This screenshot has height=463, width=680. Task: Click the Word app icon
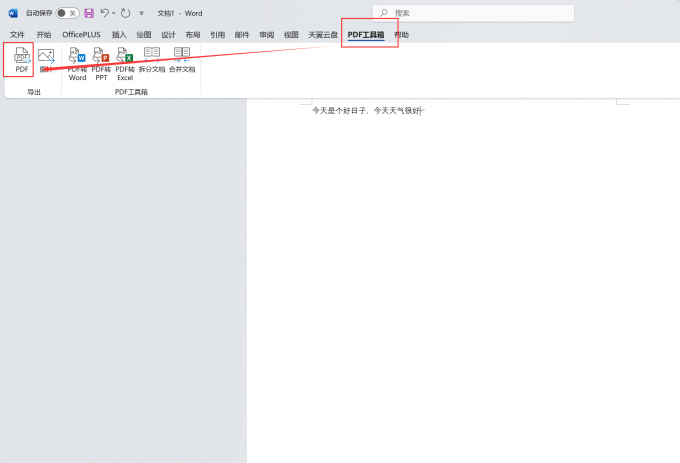13,13
